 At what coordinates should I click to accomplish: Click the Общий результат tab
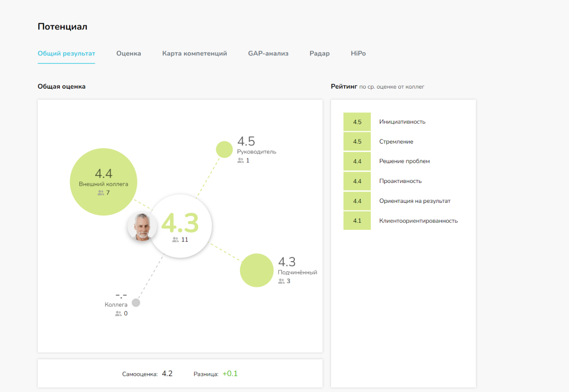[66, 54]
